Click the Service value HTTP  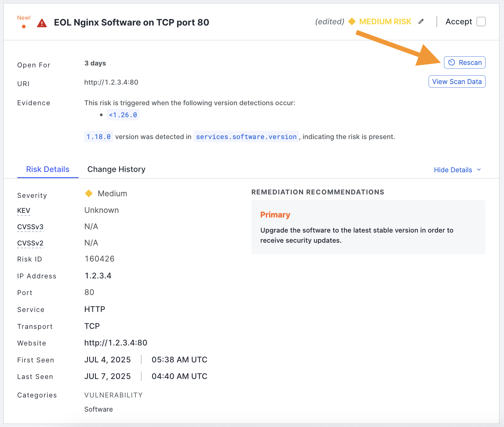pos(95,309)
